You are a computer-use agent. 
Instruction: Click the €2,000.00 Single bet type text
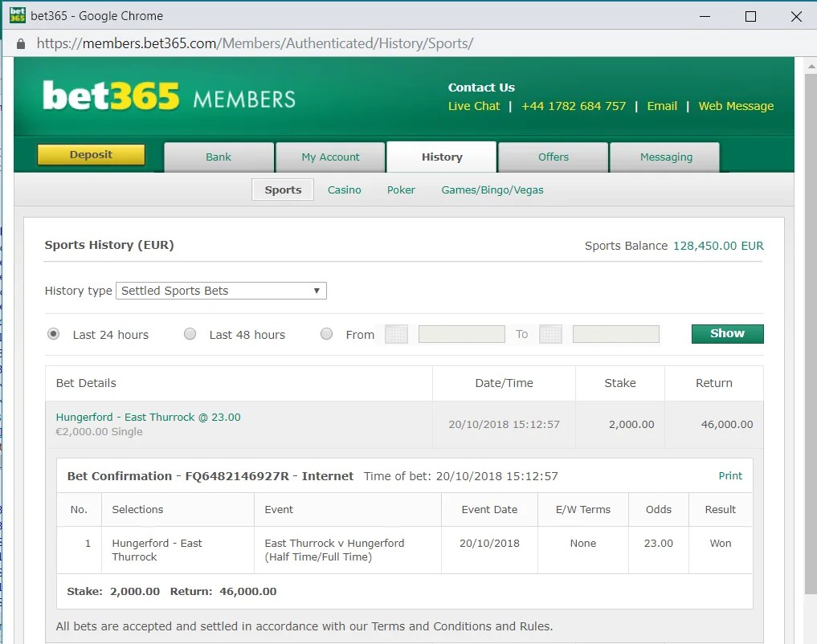tap(99, 431)
